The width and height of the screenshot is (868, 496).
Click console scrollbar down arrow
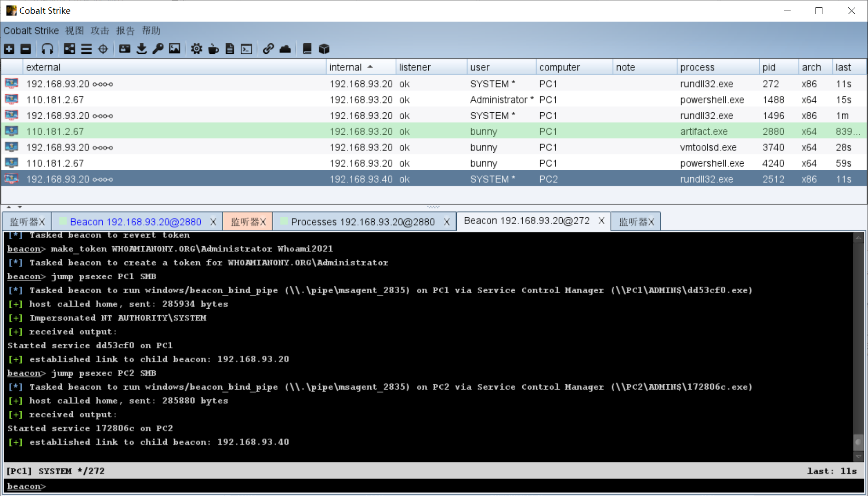pos(858,456)
